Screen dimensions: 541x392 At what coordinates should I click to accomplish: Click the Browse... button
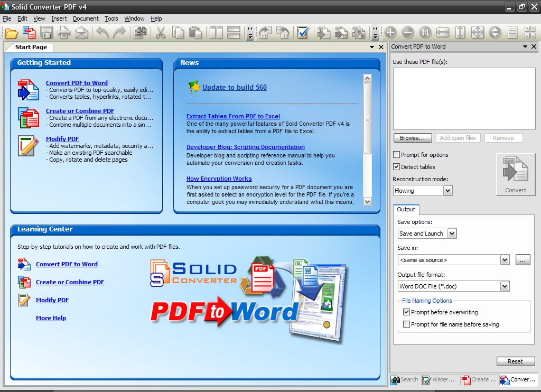tap(413, 138)
